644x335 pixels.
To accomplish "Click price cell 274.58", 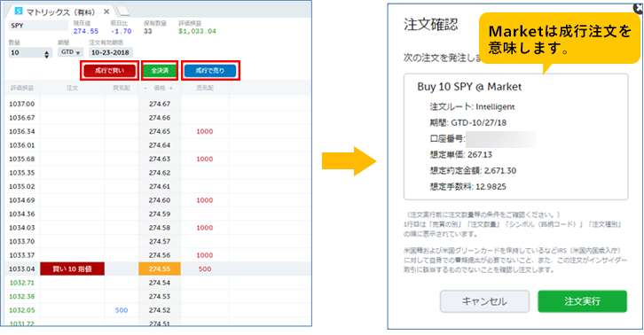I will [x=160, y=228].
